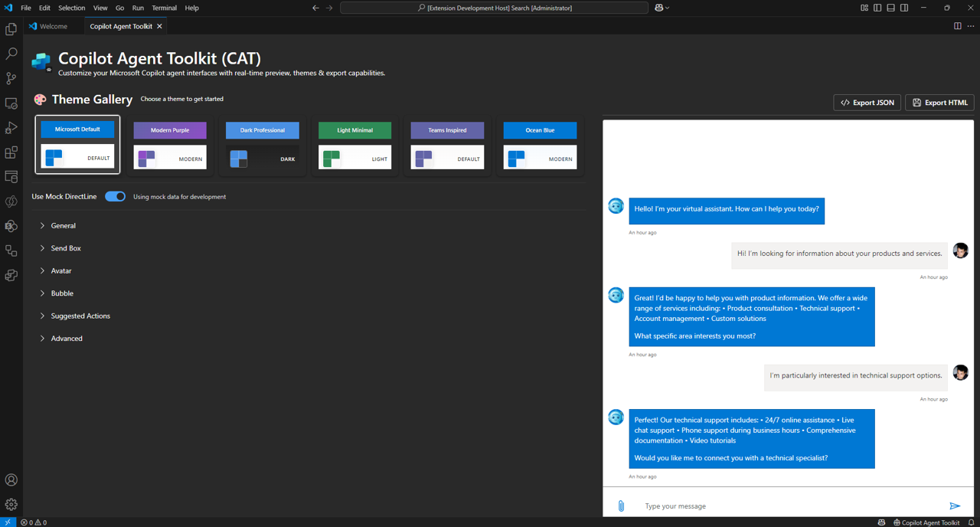Open the interlocking swirl icon in activity bar
980x527 pixels.
coord(11,201)
